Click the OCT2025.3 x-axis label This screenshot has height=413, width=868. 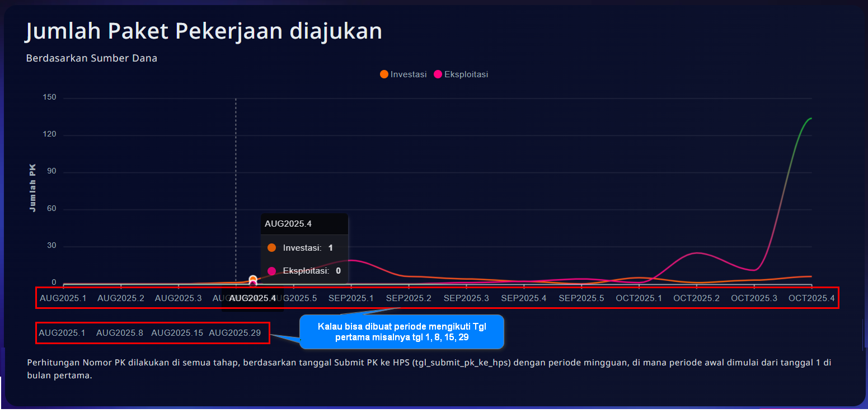click(x=754, y=298)
